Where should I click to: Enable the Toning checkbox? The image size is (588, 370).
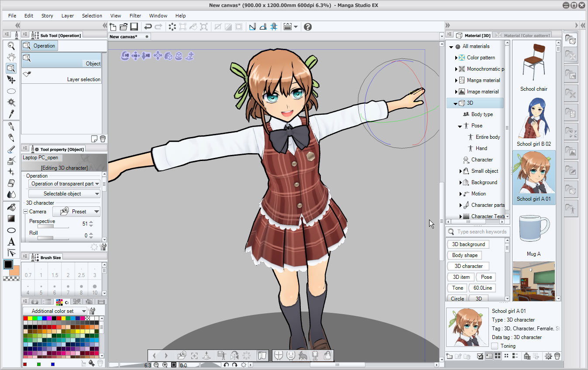[x=495, y=346]
